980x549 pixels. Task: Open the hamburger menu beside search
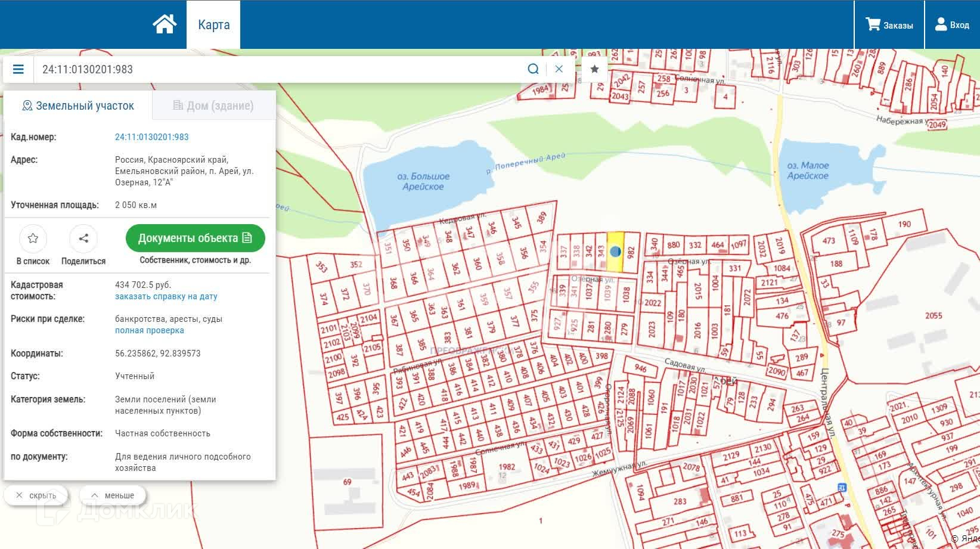pyautogui.click(x=18, y=69)
